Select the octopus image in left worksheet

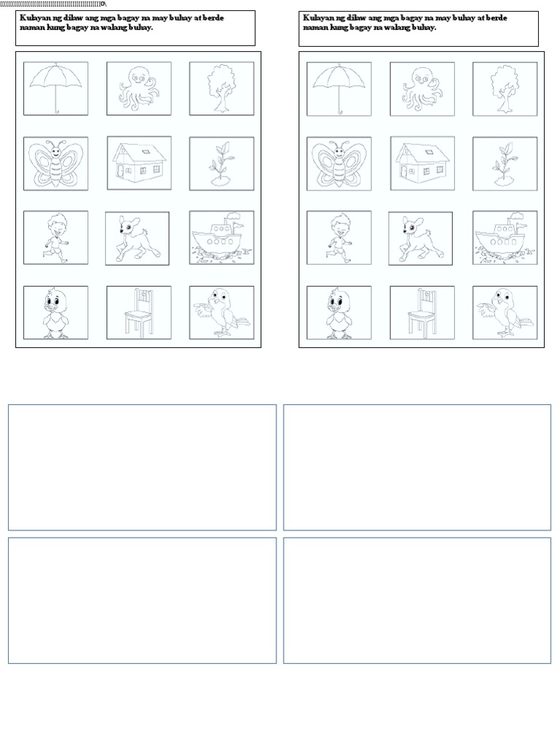pyautogui.click(x=139, y=88)
